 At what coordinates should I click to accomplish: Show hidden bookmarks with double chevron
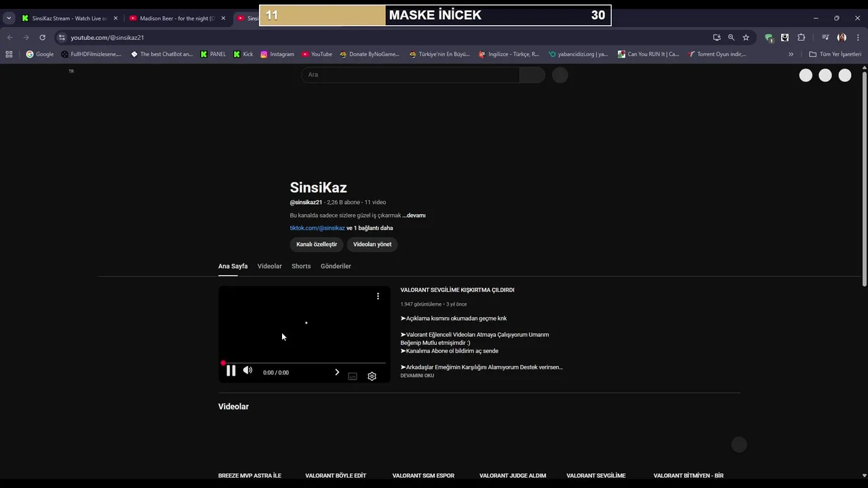click(x=791, y=54)
